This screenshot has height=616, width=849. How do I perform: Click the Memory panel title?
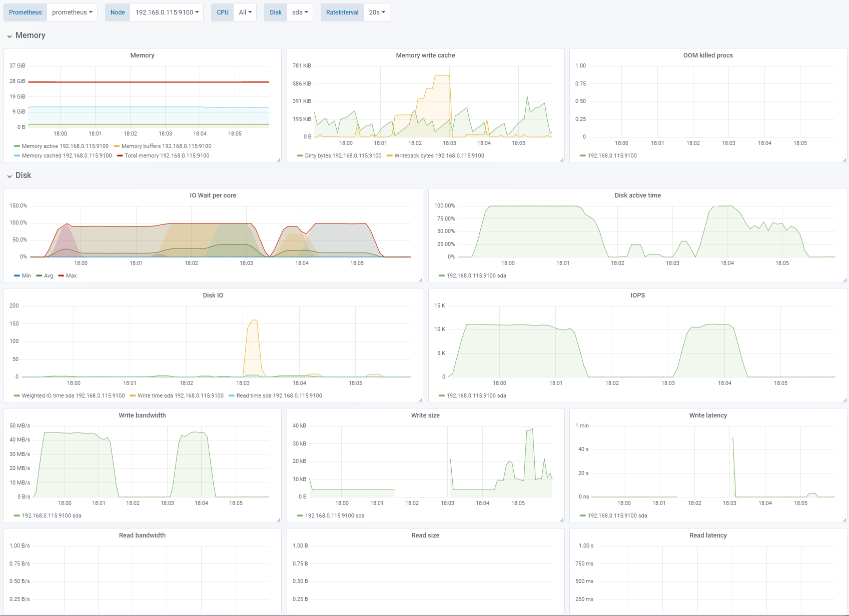(x=143, y=55)
